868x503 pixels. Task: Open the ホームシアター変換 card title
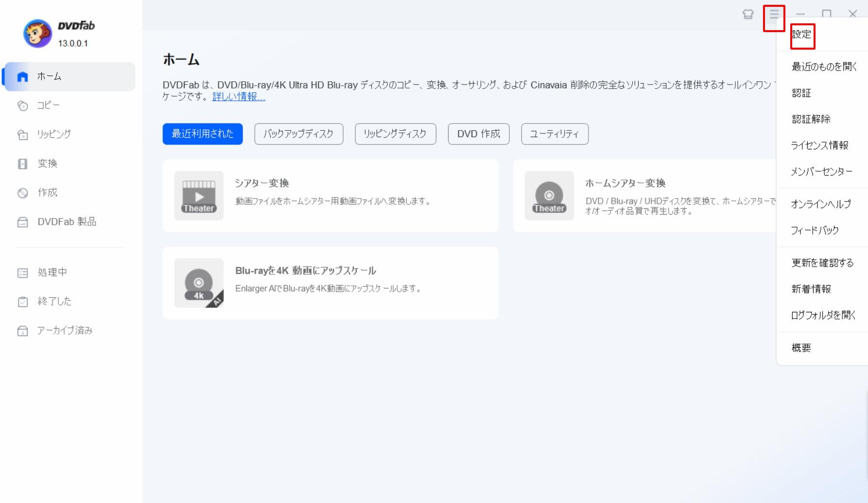pos(625,183)
